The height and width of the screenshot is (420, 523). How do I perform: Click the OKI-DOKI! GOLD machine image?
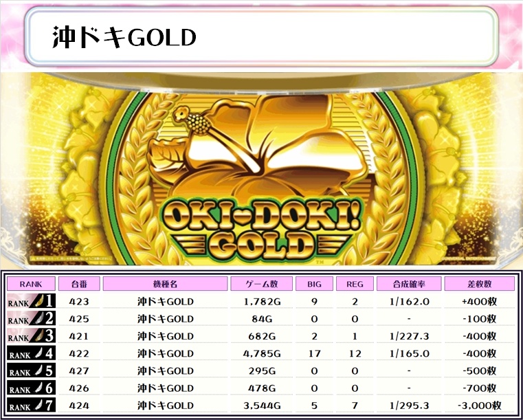(261, 169)
